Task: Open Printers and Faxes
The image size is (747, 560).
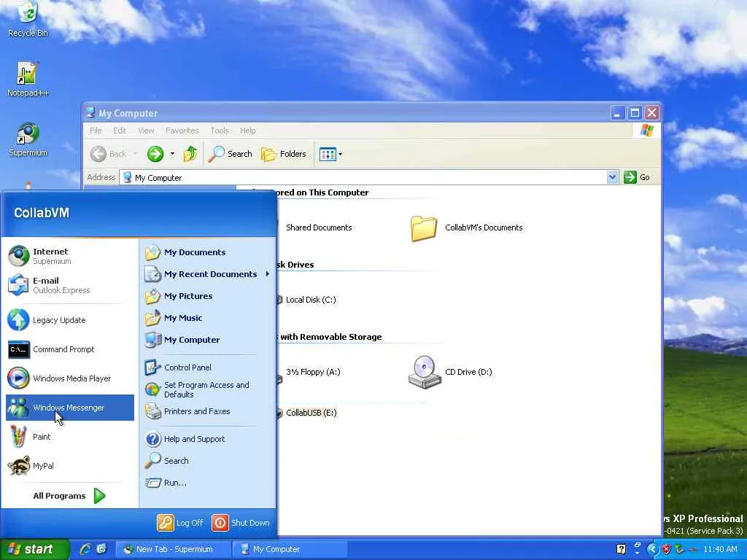Action: coord(207,411)
